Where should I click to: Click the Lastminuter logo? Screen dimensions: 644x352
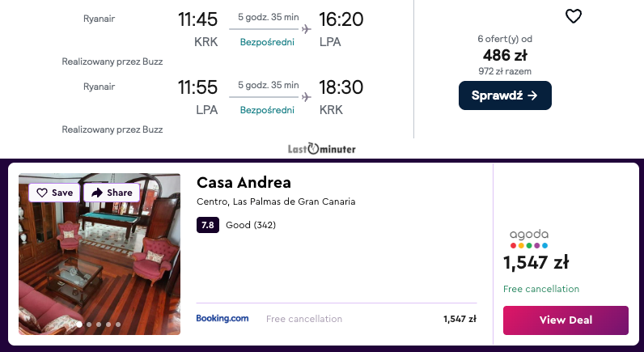point(321,149)
